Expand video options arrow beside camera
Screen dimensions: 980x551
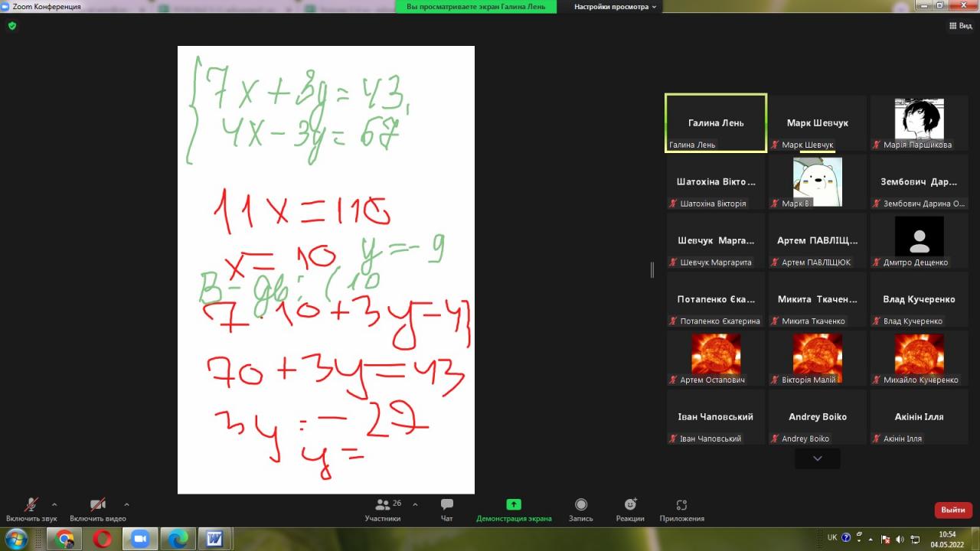pyautogui.click(x=126, y=504)
